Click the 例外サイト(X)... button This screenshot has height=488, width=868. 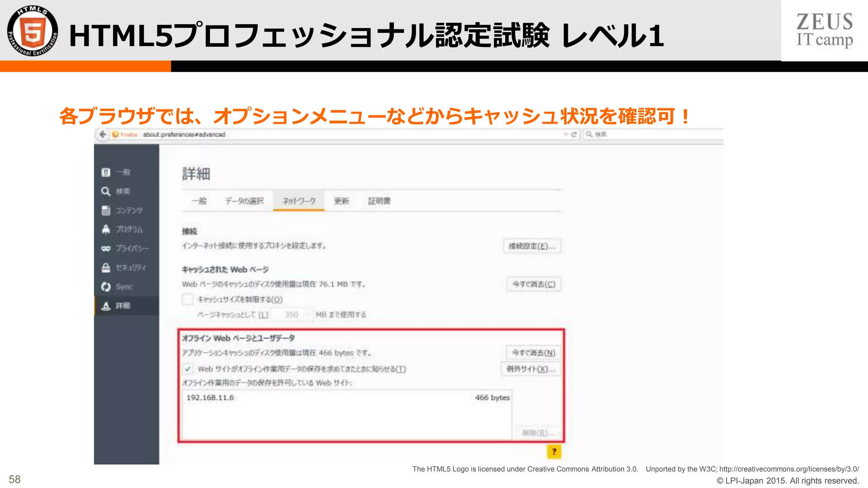tap(531, 369)
